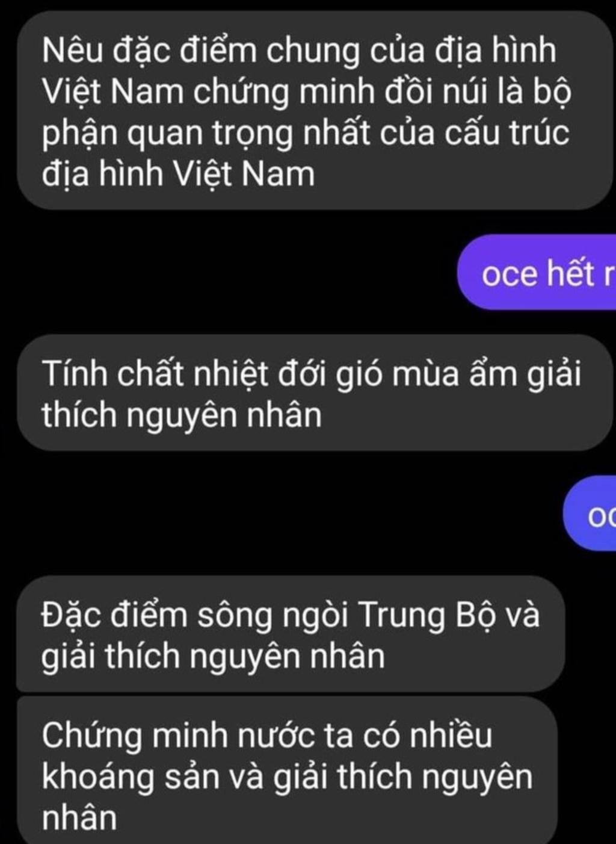Viewport: 616px width, 844px height.
Task: Tap the purple "oce hết r" reply bubble
Action: tap(537, 273)
